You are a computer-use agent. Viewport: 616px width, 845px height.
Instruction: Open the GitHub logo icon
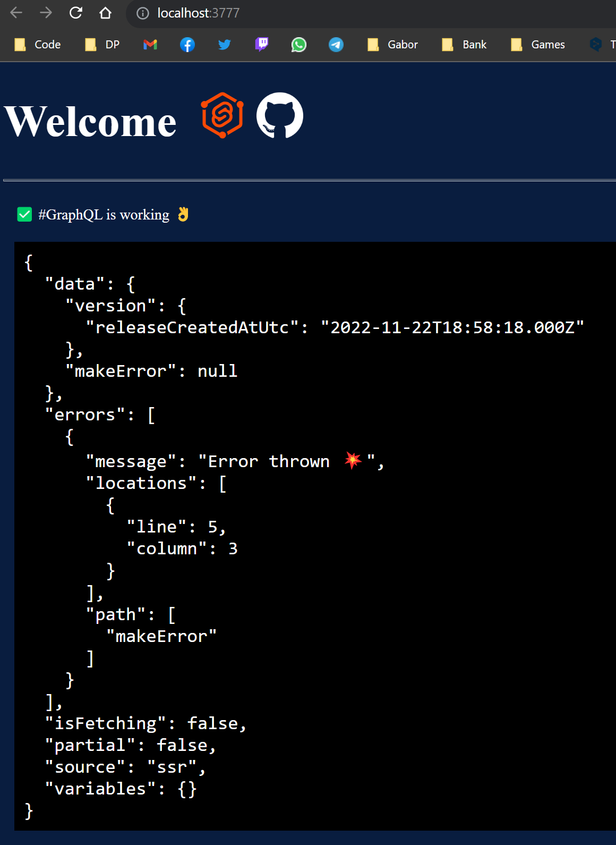(280, 115)
